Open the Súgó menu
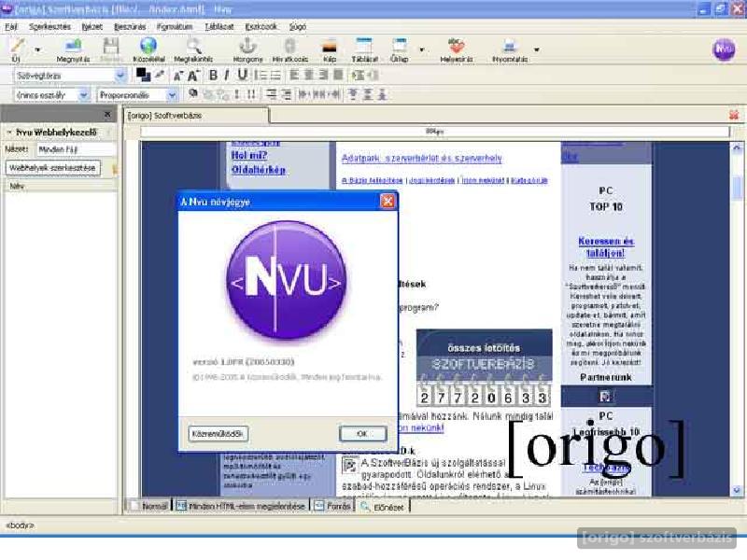The image size is (747, 560). coord(297,27)
